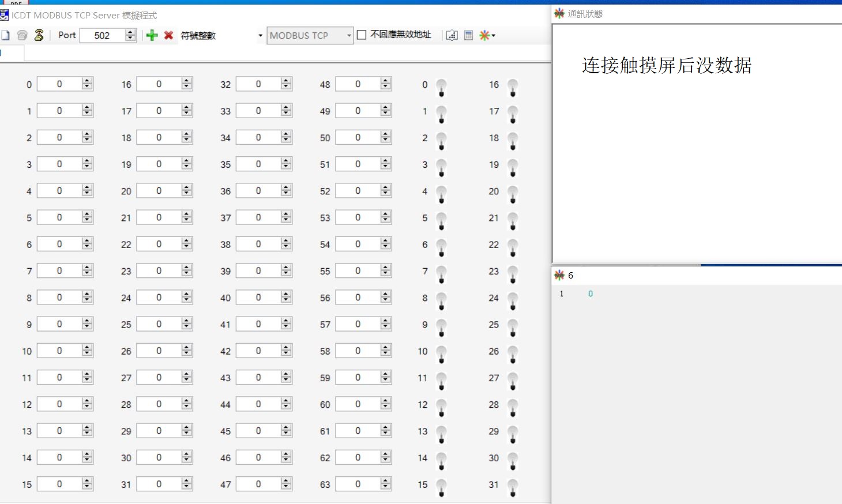Viewport: 842px width, 504px height.
Task: Increase the Port value with up arrow
Action: [x=130, y=32]
